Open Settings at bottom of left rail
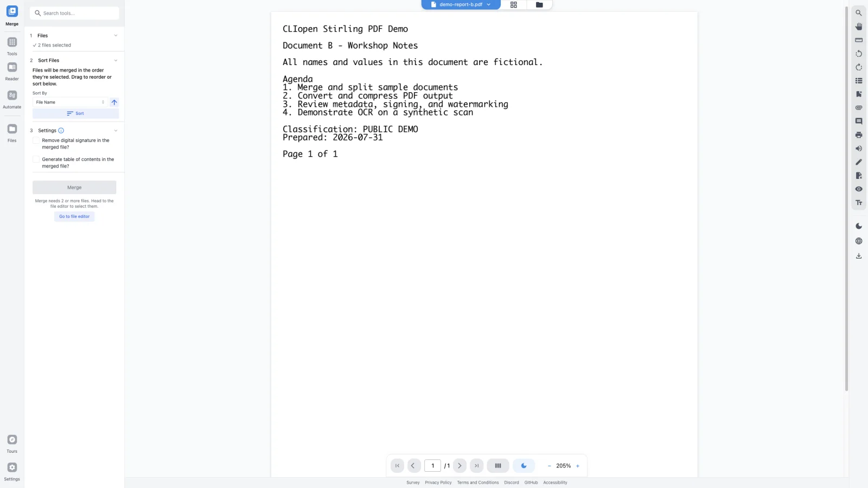Viewport: 868px width, 488px height. pos(12,467)
